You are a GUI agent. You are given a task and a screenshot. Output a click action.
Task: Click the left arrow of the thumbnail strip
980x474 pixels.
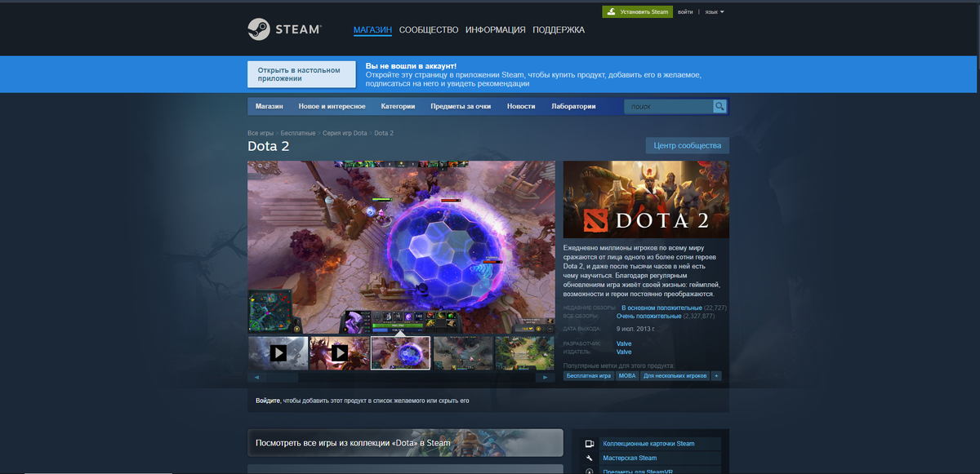[256, 378]
